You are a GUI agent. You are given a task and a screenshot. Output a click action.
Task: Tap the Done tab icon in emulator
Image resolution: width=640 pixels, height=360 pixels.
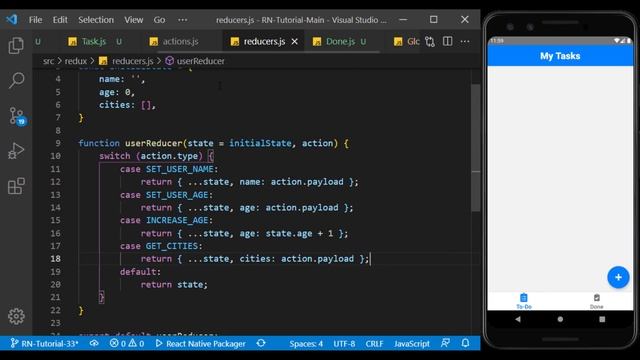pyautogui.click(x=596, y=301)
